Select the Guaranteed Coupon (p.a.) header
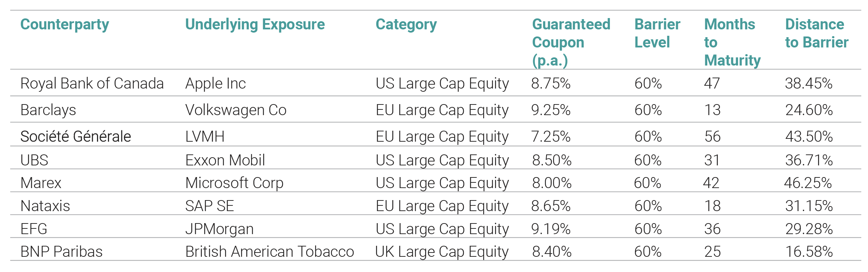This screenshot has height=272, width=868. click(x=571, y=42)
